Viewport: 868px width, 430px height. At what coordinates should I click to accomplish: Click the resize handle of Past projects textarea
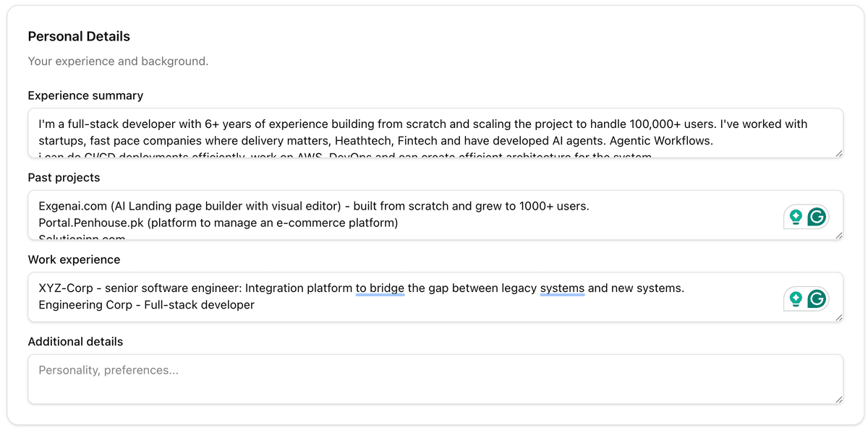tap(839, 236)
